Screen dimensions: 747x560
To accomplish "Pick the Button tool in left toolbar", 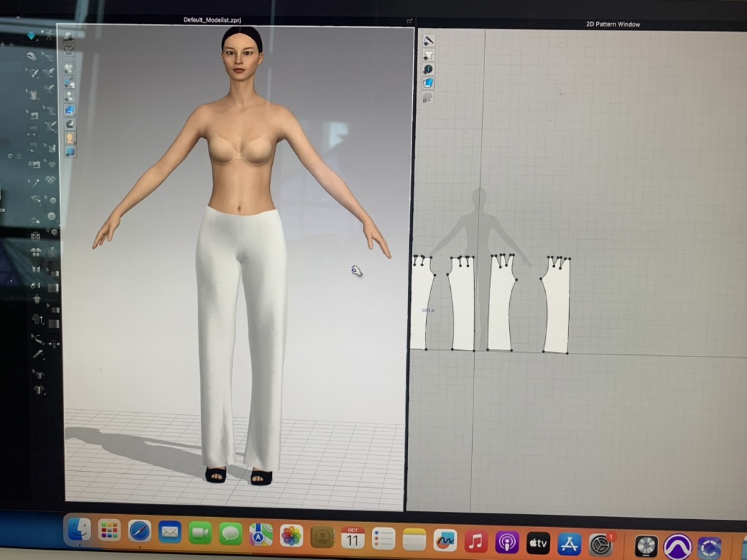I will coord(51,216).
